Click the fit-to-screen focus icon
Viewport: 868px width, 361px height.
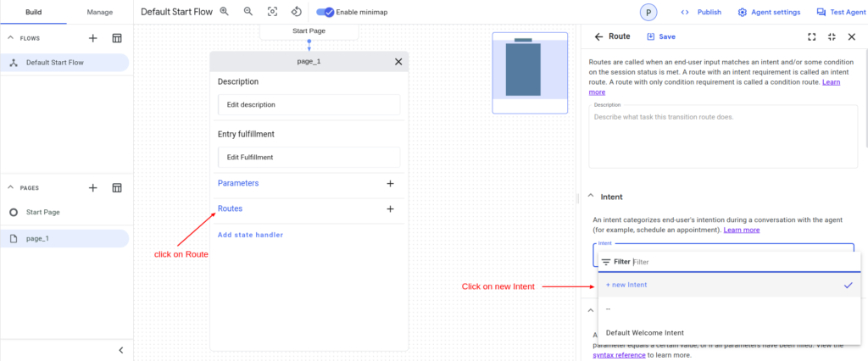(x=272, y=12)
